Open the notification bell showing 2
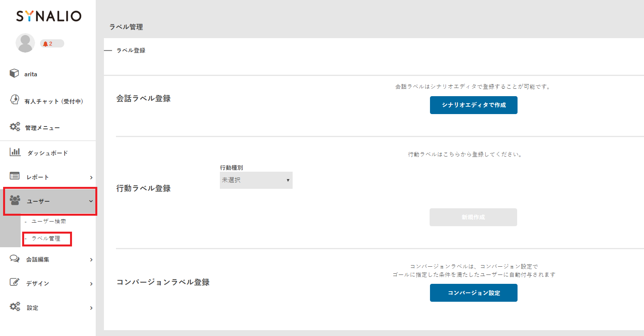Screen dimensions: 644x336 (x=52, y=44)
